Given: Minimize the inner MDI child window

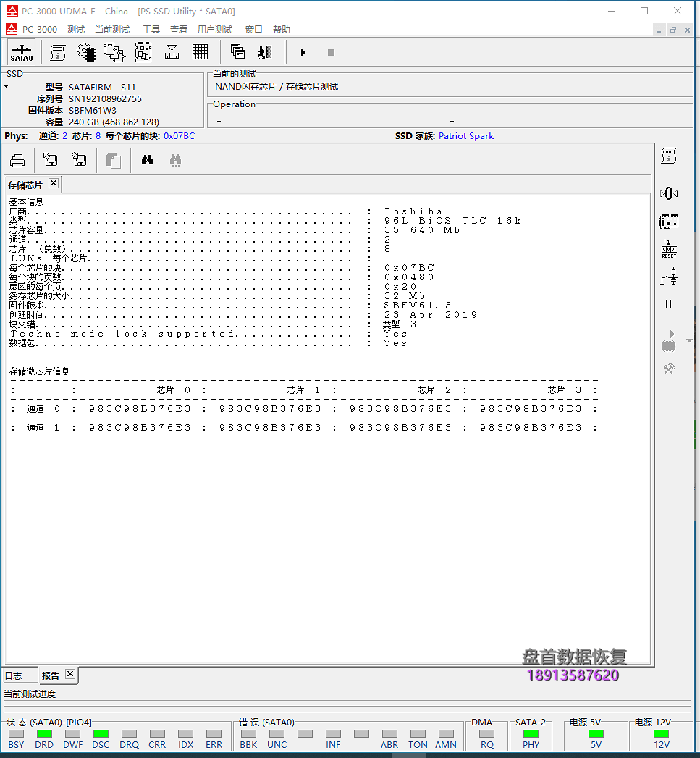Looking at the screenshot, I should pos(659,30).
